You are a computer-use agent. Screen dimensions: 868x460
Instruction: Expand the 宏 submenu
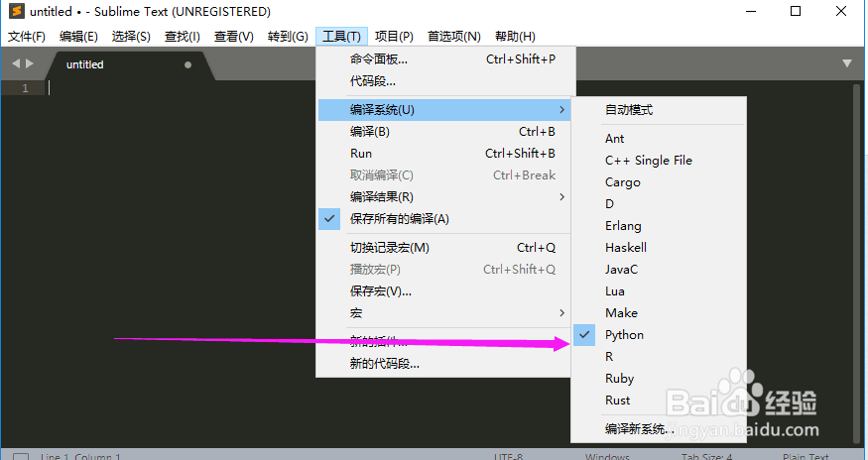[444, 313]
